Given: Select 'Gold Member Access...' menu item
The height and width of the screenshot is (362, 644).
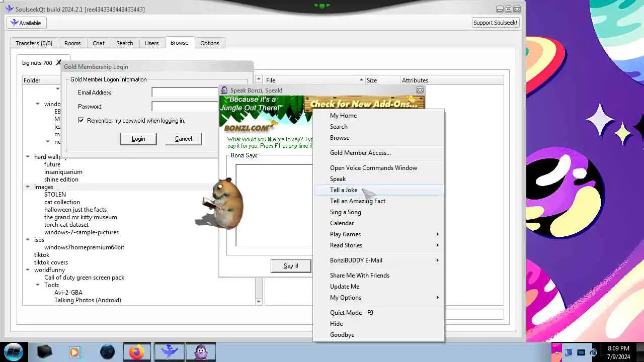Looking at the screenshot, I should 378,153.
